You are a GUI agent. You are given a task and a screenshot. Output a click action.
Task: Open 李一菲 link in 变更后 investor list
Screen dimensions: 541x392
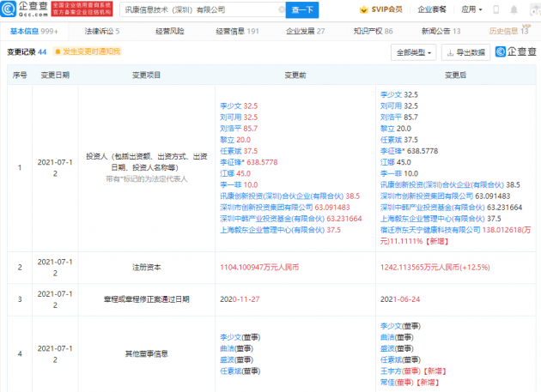[392, 174]
